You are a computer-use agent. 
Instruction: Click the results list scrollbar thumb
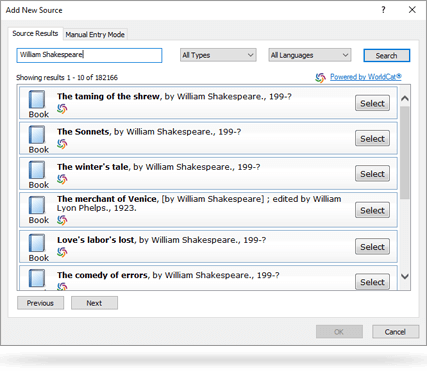[x=405, y=153]
